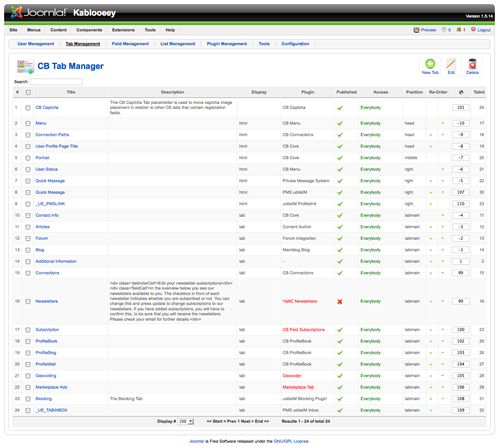Image resolution: width=499 pixels, height=448 pixels.
Task: Click the GNU/GPL License link
Action: [x=291, y=441]
